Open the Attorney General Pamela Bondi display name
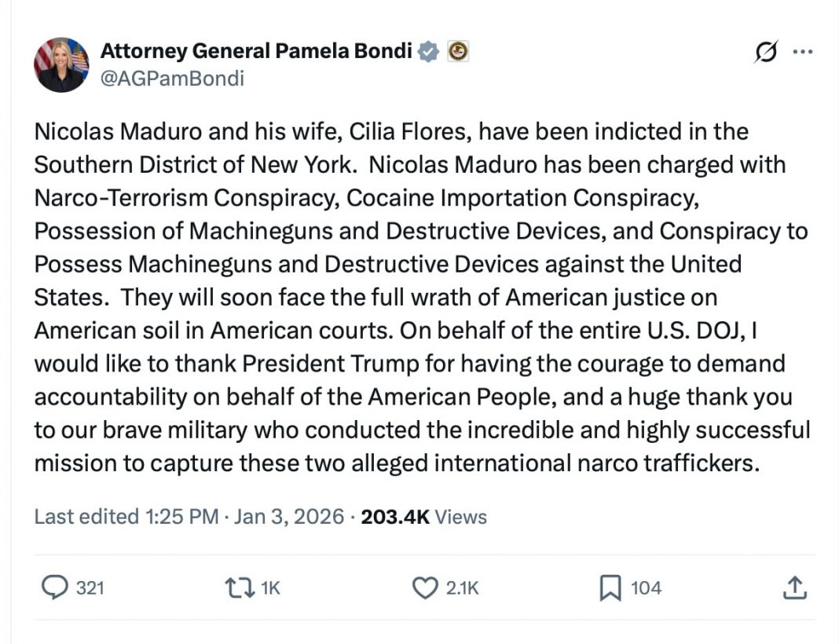This screenshot has height=644, width=839. (x=256, y=51)
